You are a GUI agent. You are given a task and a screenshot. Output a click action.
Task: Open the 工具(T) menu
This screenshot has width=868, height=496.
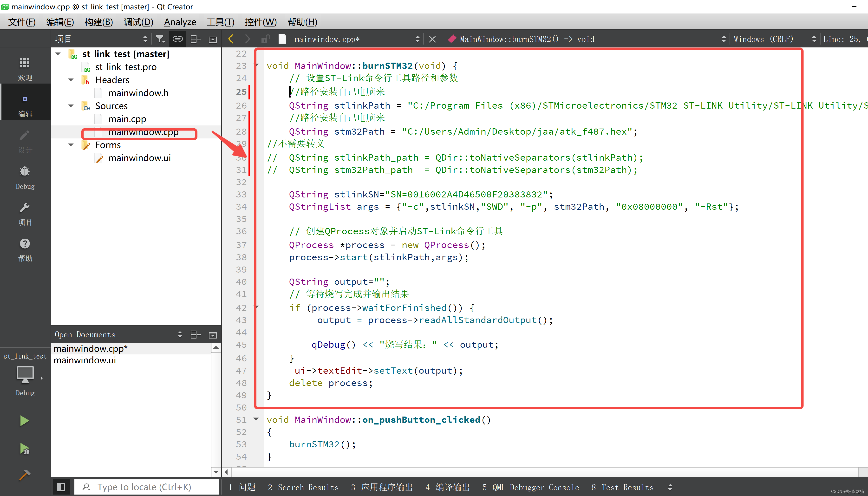click(x=220, y=22)
